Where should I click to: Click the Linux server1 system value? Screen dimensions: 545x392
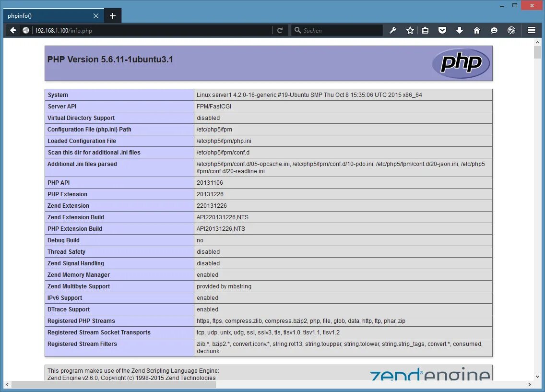coord(309,95)
